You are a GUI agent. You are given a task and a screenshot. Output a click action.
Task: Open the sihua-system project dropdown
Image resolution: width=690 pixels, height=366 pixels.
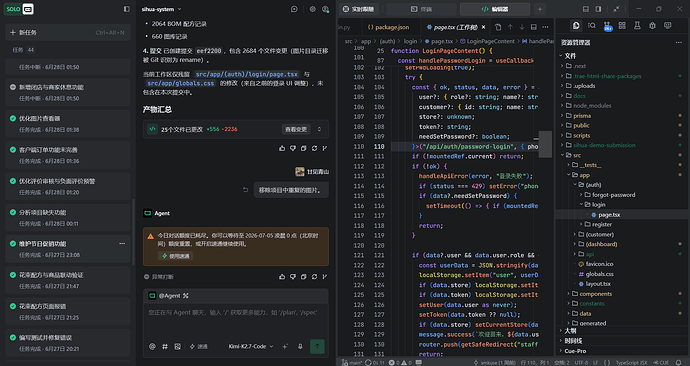(161, 9)
